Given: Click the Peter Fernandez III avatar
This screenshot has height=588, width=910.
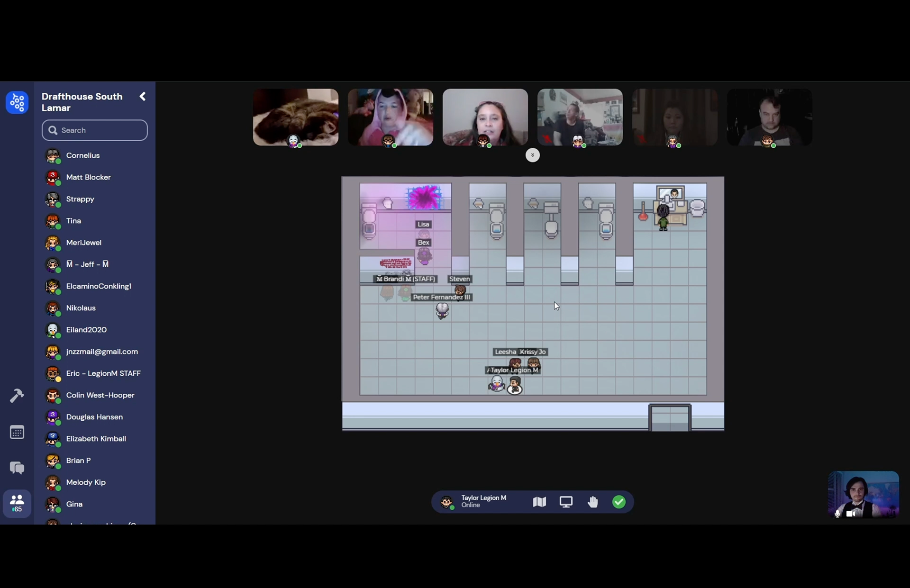Looking at the screenshot, I should point(442,310).
